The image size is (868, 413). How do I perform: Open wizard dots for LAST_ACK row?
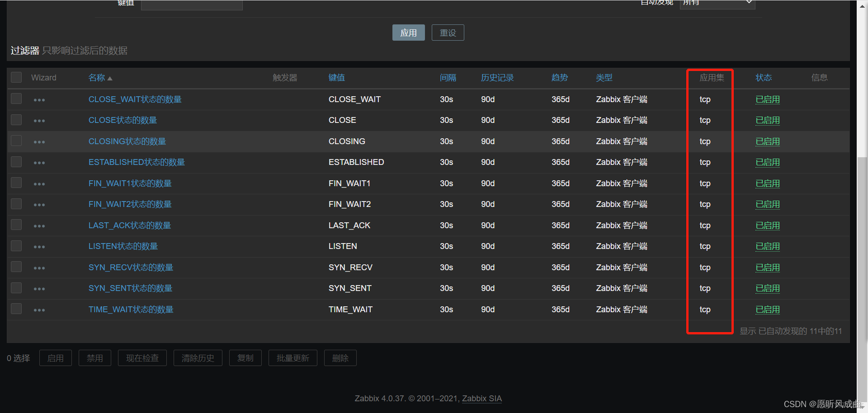point(39,226)
